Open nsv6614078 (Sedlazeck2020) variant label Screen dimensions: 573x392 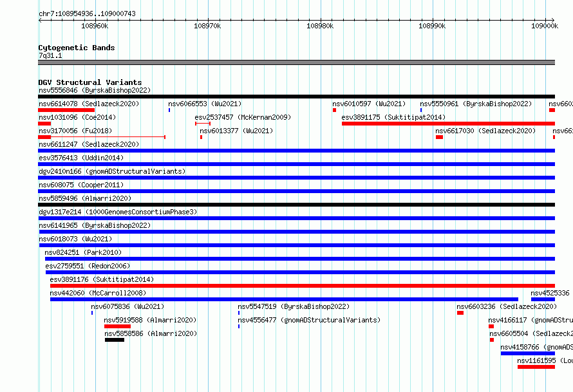[89, 104]
